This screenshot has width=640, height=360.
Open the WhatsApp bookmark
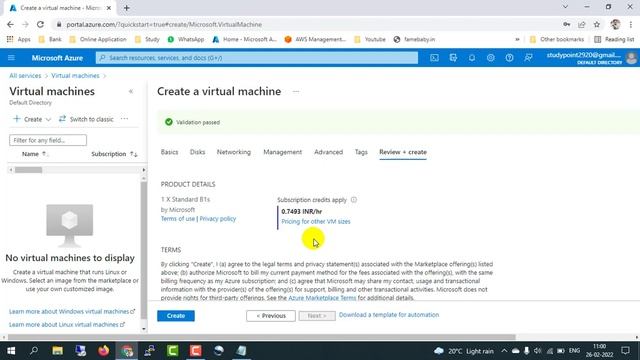click(x=186, y=40)
